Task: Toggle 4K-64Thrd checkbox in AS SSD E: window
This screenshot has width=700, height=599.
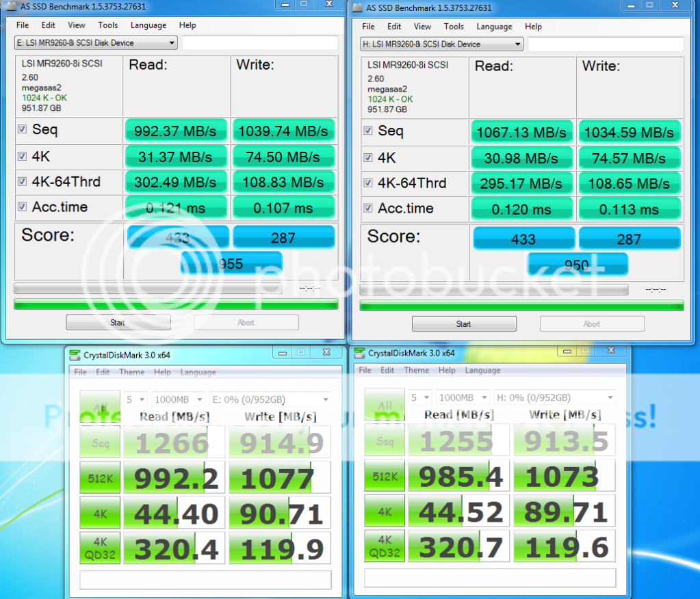Action: click(x=22, y=181)
